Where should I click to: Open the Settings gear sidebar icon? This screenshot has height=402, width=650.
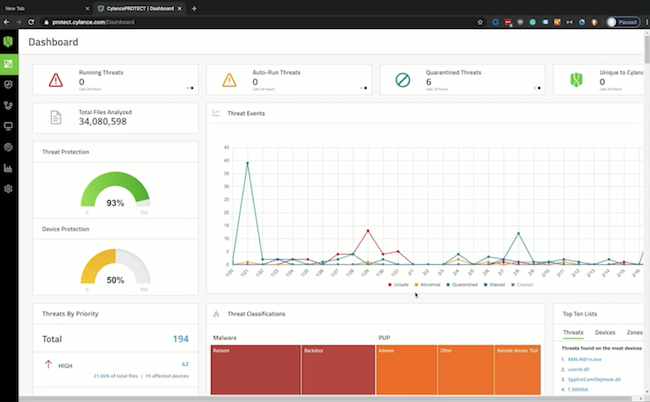[x=8, y=189]
